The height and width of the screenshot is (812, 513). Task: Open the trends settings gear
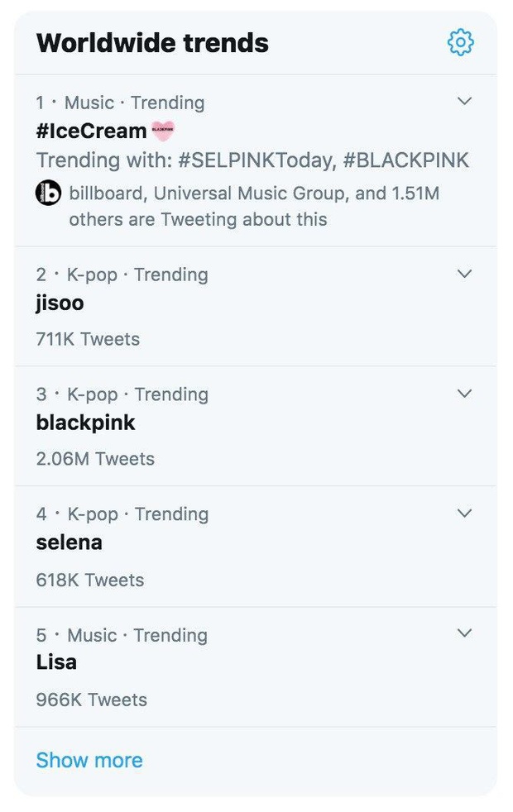tap(461, 42)
